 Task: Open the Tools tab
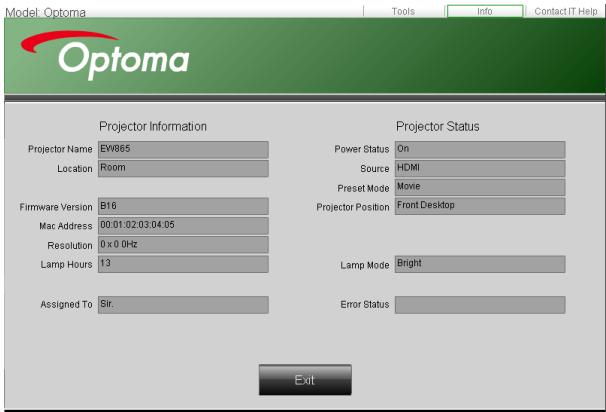click(x=403, y=12)
